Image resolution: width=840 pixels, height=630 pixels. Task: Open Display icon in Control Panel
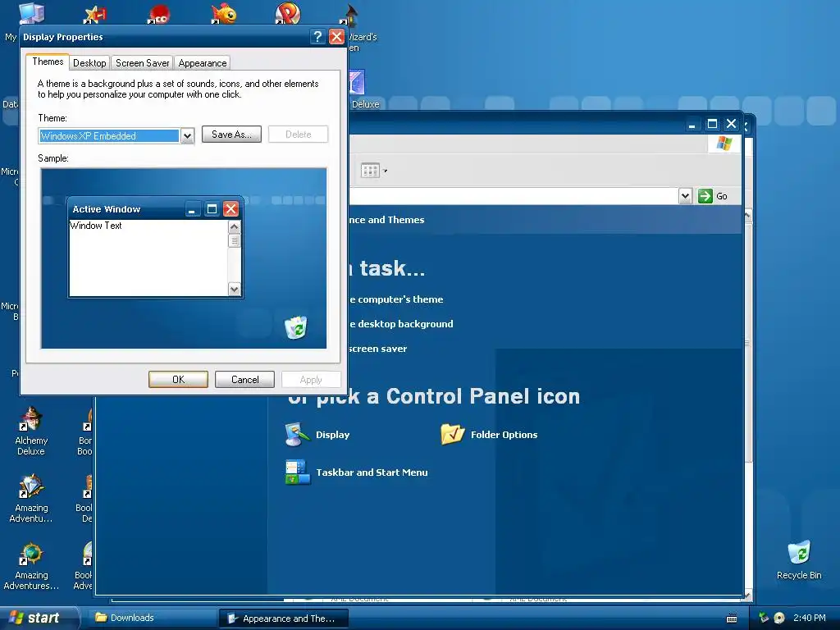[297, 435]
